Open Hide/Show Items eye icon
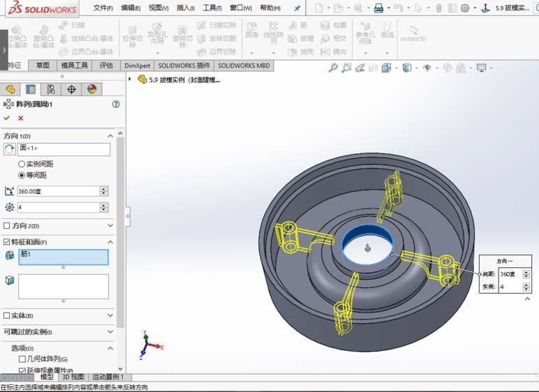The height and width of the screenshot is (392, 539). tap(427, 68)
